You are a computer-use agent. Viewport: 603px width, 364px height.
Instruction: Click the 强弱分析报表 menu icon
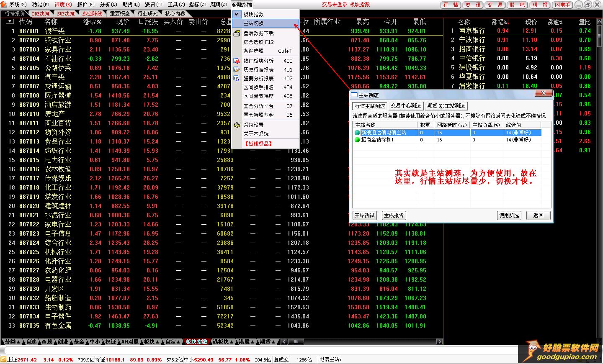tap(237, 78)
